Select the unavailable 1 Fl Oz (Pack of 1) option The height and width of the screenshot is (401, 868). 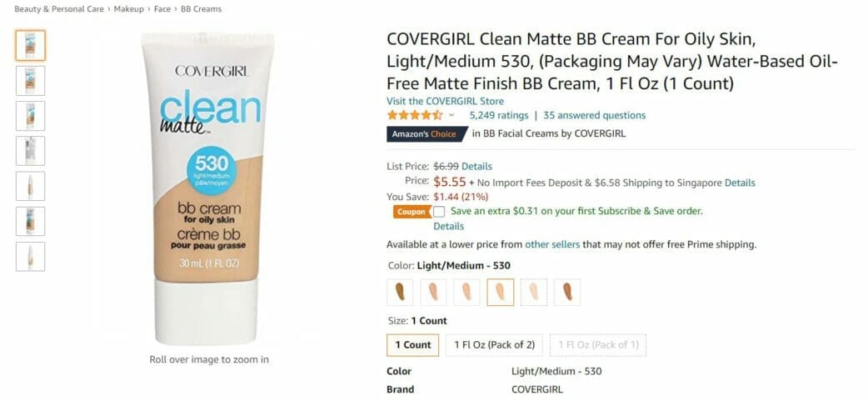coord(598,345)
